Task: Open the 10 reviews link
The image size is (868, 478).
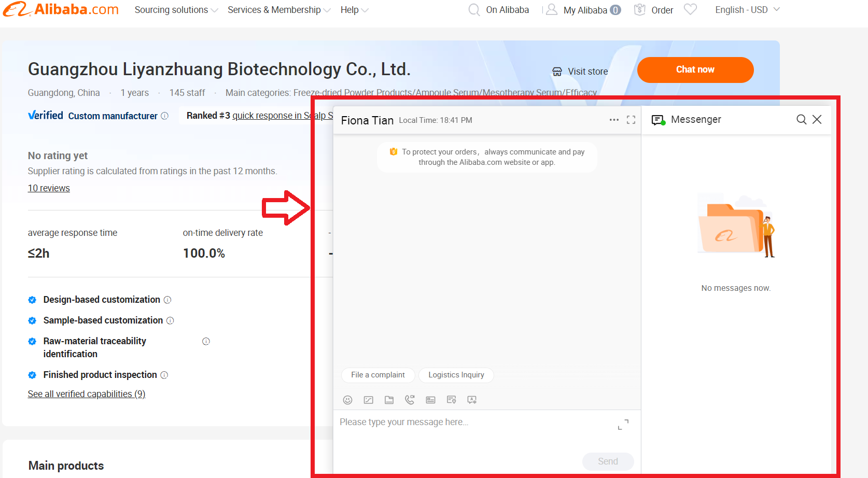Action: pos(49,188)
